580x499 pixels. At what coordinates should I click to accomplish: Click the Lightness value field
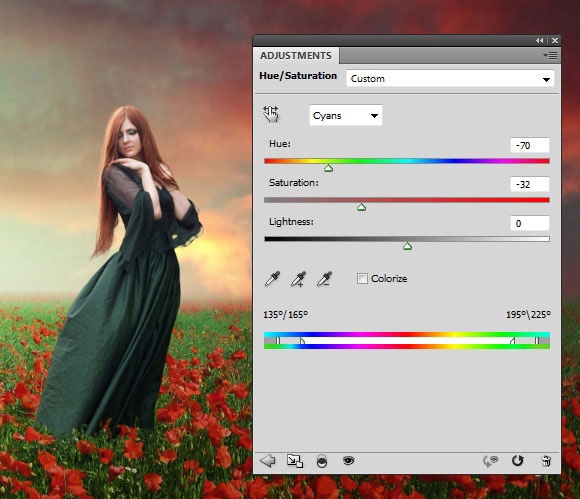(530, 223)
